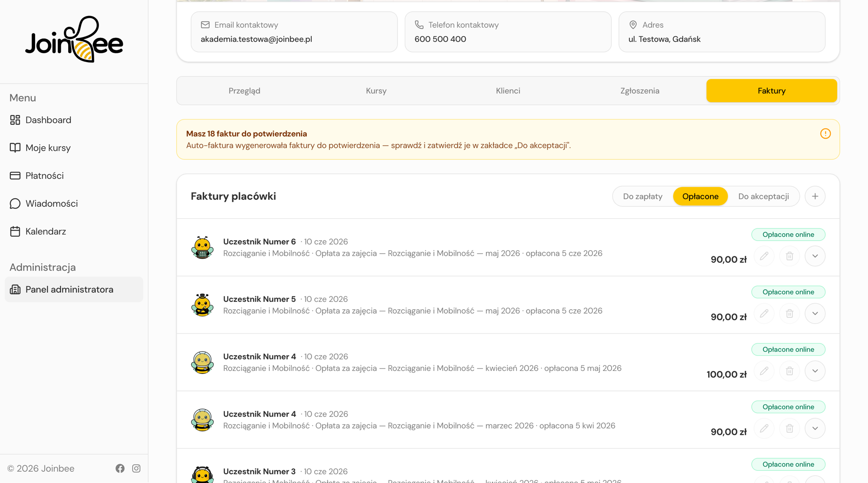868x483 pixels.
Task: Expand the marzec 2026 invoice details
Action: tap(815, 428)
